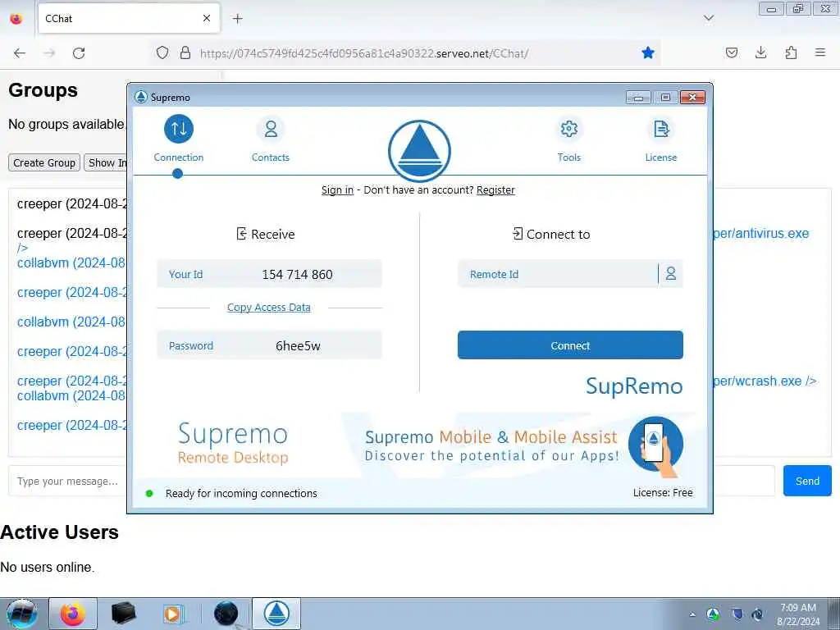Open the Tools gear tab in Supremo
The width and height of the screenshot is (840, 630).
569,139
